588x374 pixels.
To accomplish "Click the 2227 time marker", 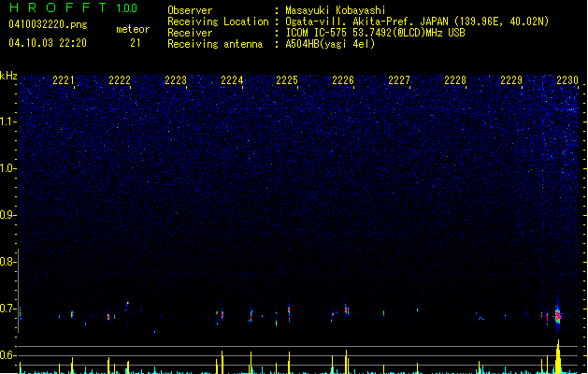I will click(x=399, y=80).
